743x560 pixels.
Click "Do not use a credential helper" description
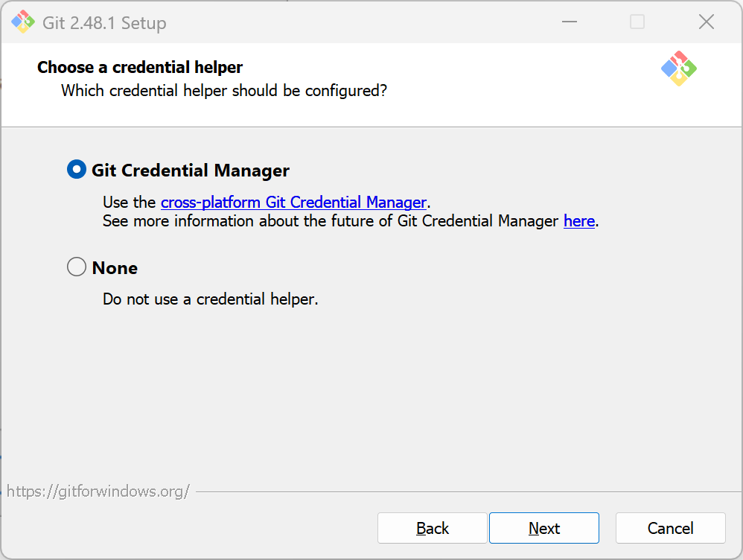pyautogui.click(x=210, y=299)
